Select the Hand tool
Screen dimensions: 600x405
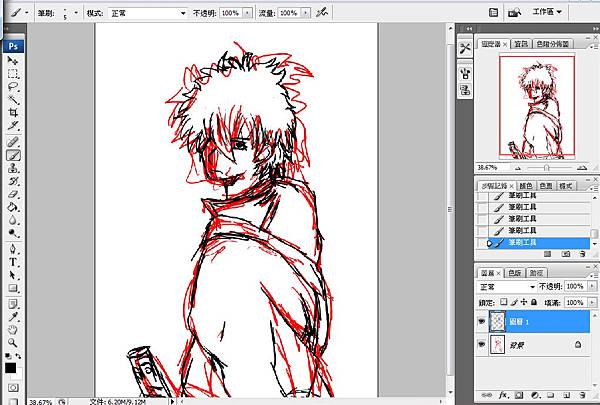click(13, 330)
